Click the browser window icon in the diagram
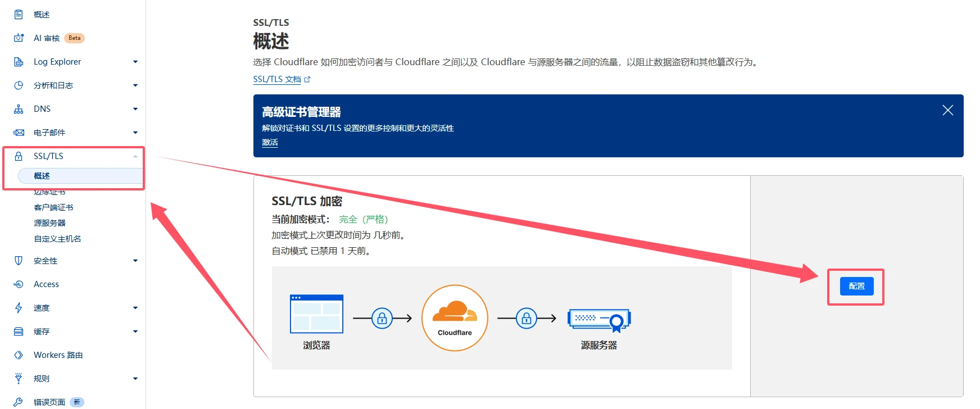The image size is (980, 409). point(316,313)
